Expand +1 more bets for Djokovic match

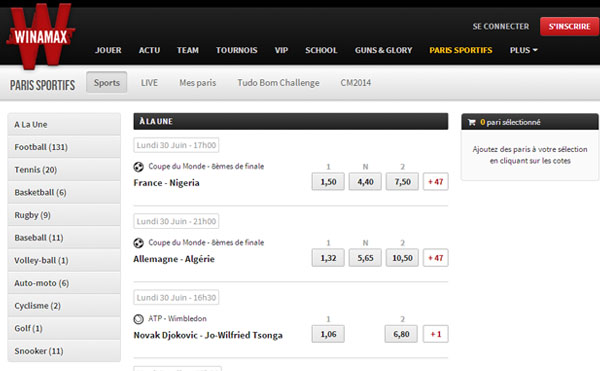coord(435,334)
